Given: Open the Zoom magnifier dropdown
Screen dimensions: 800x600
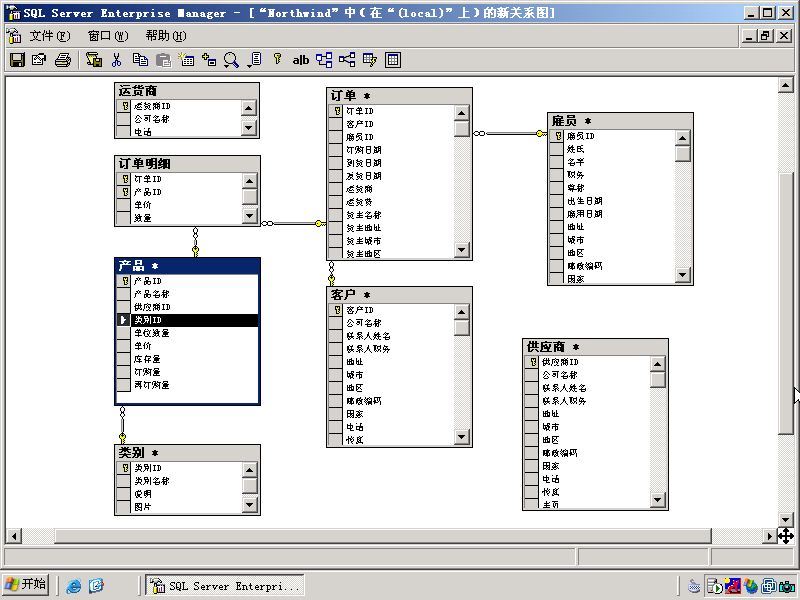Looking at the screenshot, I should pos(231,60).
